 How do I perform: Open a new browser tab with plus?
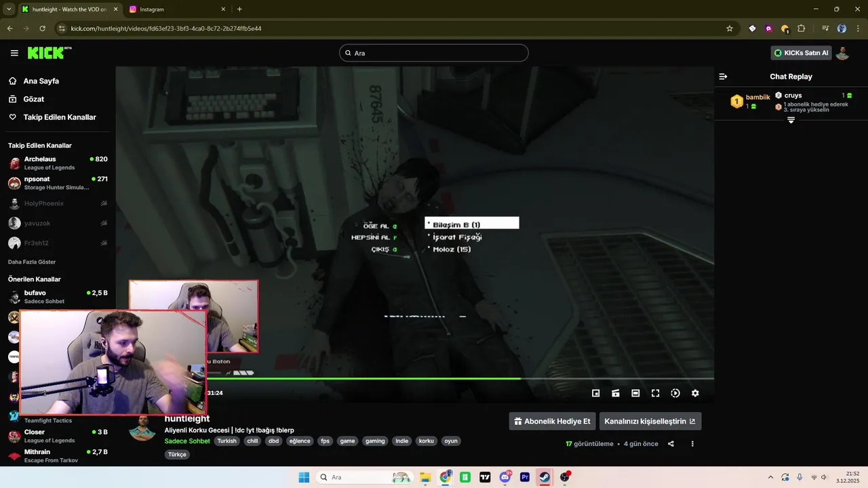(239, 9)
